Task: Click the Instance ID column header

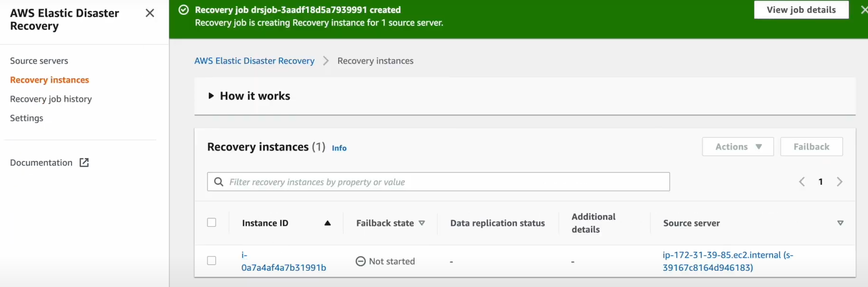Action: tap(265, 223)
